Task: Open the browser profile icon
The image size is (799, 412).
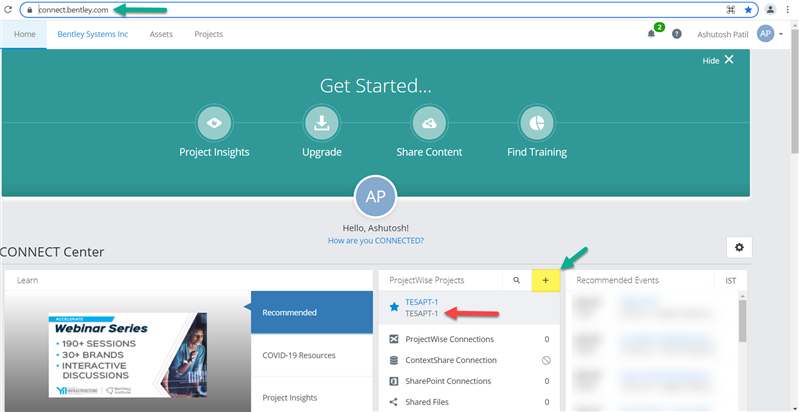Action: [x=770, y=9]
